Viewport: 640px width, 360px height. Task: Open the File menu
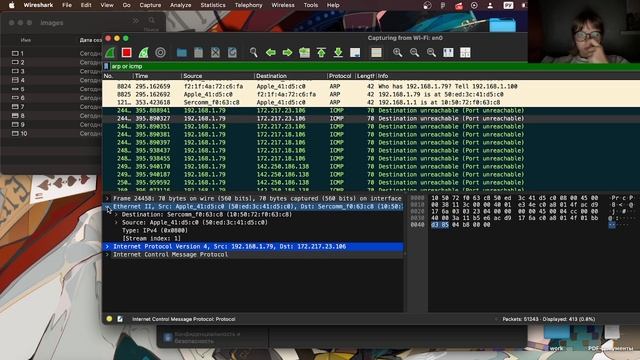[x=67, y=5]
